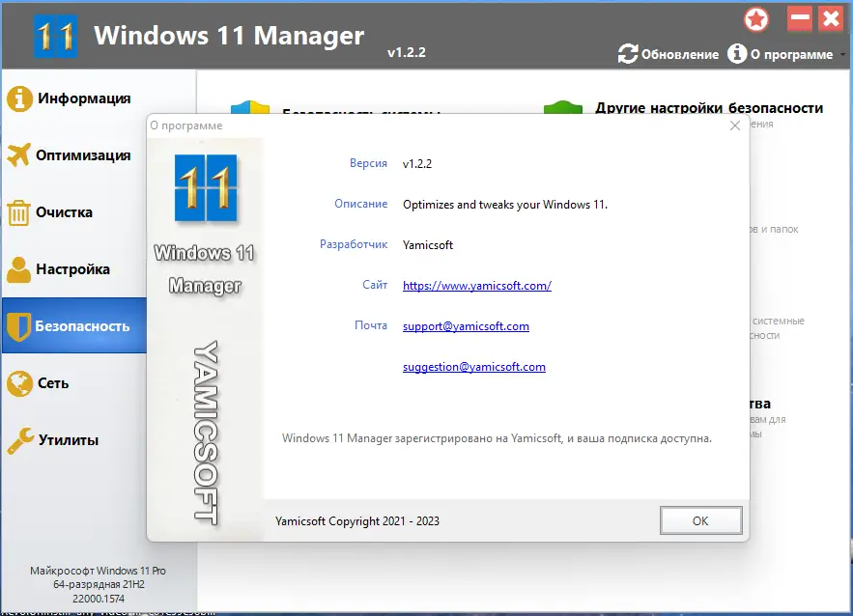
Task: Click the 11 logo in About dialog
Action: (x=206, y=188)
